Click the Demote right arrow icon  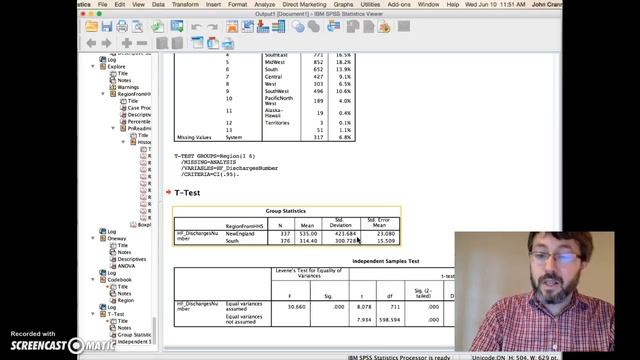click(x=106, y=43)
